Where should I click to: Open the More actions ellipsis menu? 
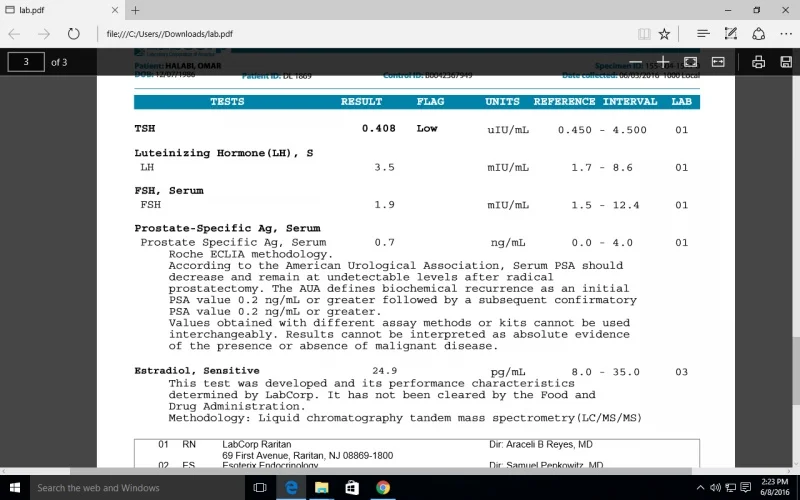pos(786,34)
